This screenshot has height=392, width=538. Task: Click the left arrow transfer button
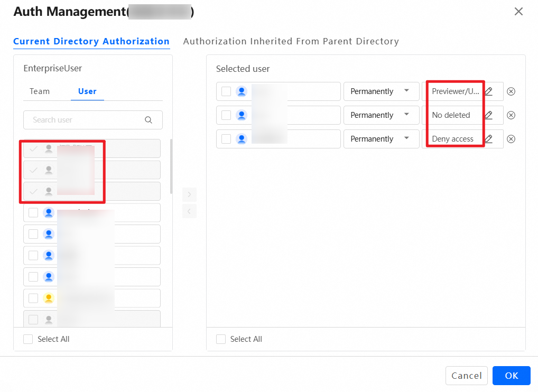pyautogui.click(x=189, y=211)
